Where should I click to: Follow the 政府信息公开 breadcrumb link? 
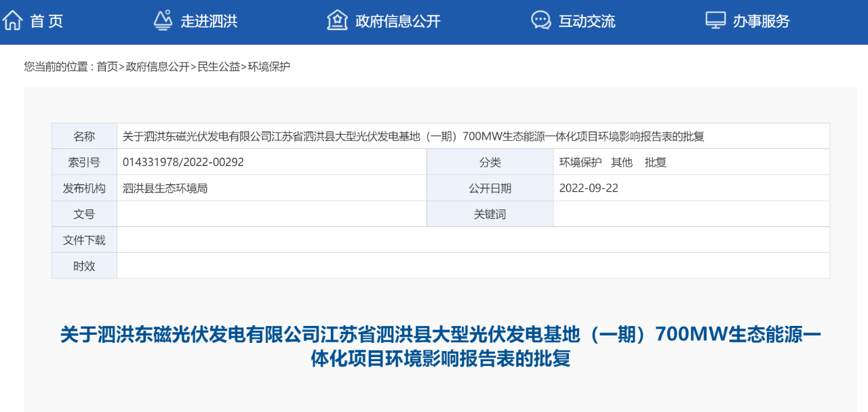pyautogui.click(x=157, y=66)
